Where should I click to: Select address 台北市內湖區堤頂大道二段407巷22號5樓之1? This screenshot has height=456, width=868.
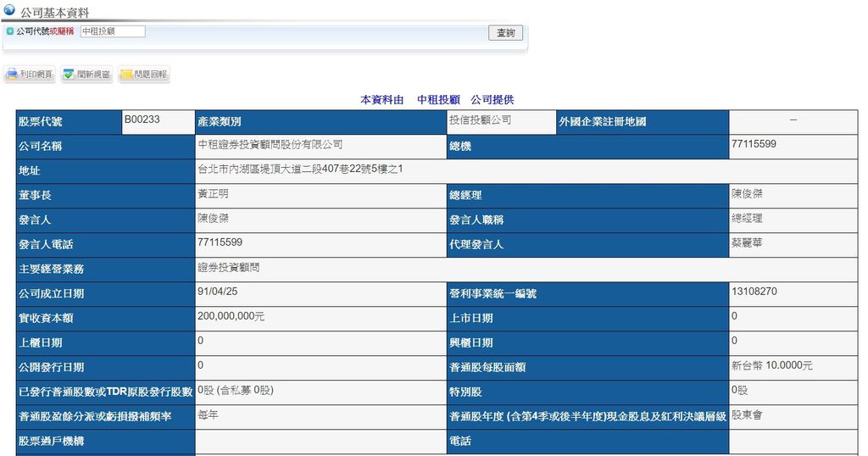[x=300, y=169]
